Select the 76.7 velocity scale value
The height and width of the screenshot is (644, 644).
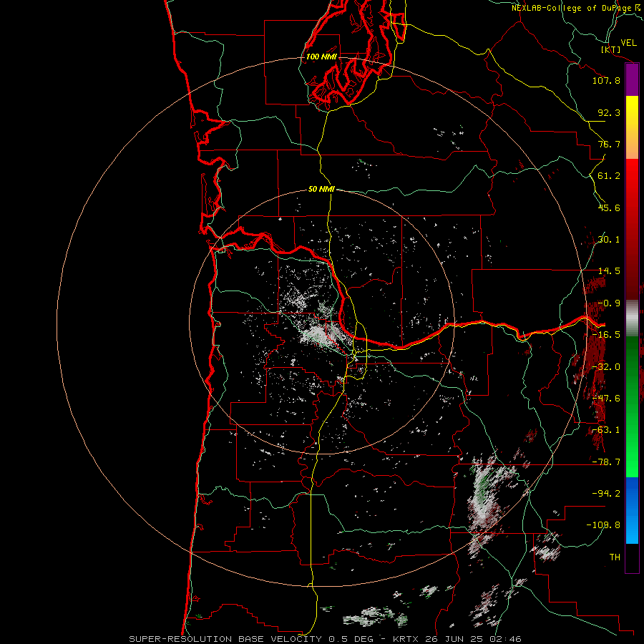[x=609, y=144]
